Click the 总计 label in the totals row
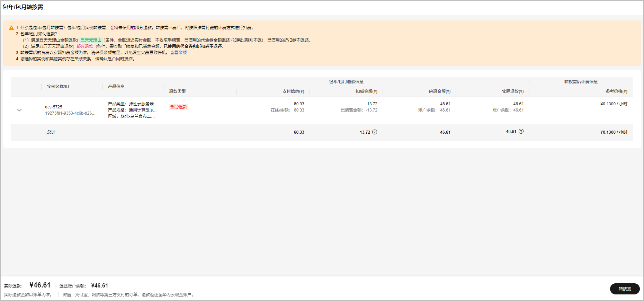The width and height of the screenshot is (644, 301). tap(51, 132)
